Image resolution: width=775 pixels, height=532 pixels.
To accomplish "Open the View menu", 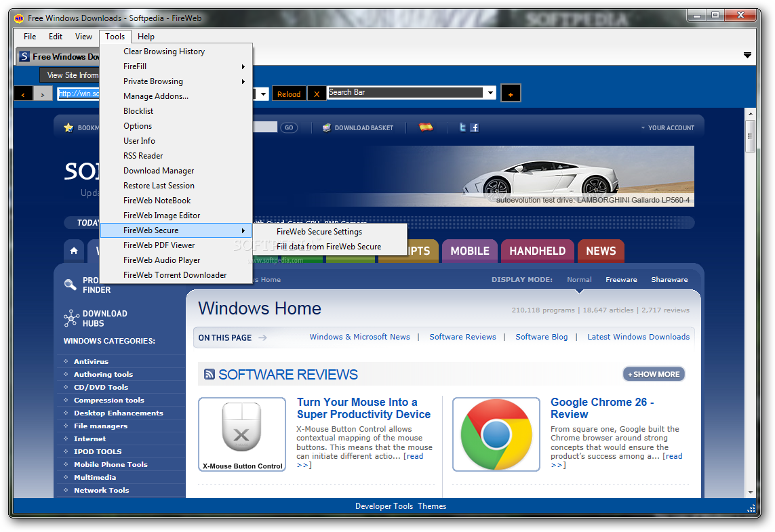I will point(83,37).
